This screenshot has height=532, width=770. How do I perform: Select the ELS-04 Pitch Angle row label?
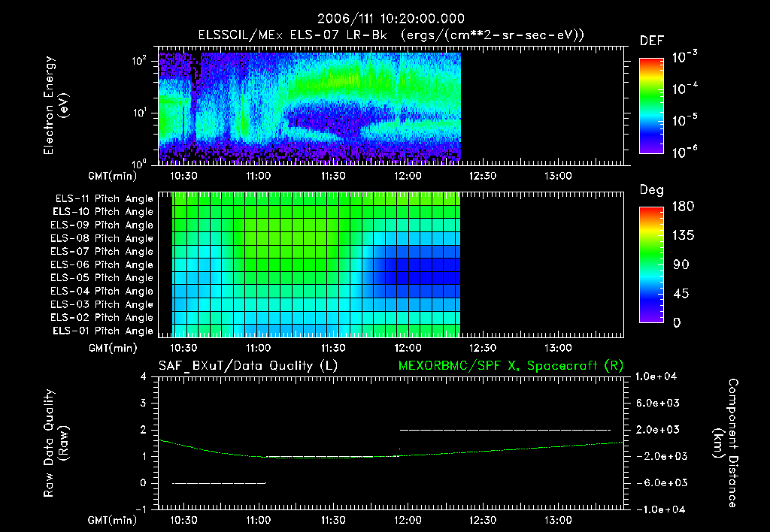pos(102,292)
